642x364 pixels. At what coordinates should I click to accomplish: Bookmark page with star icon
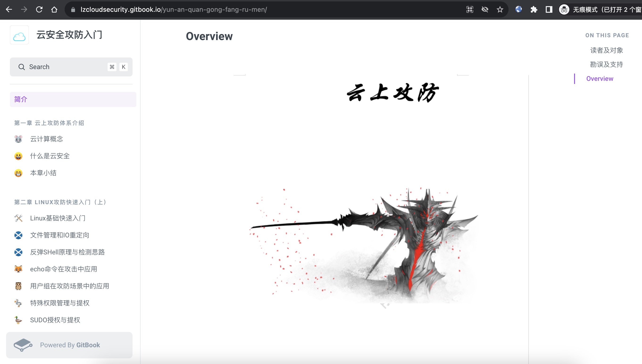pyautogui.click(x=500, y=9)
